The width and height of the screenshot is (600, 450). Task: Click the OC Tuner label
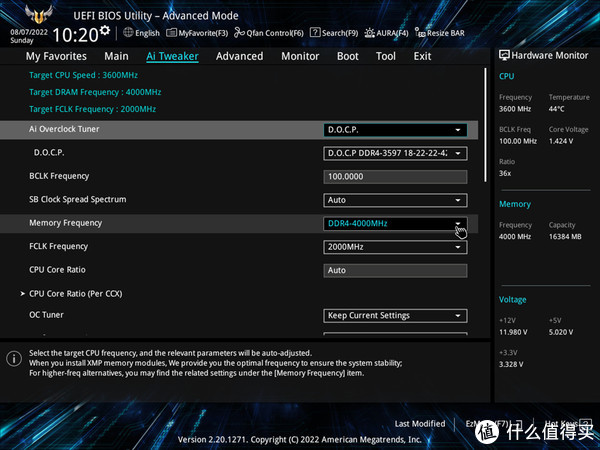coord(46,315)
